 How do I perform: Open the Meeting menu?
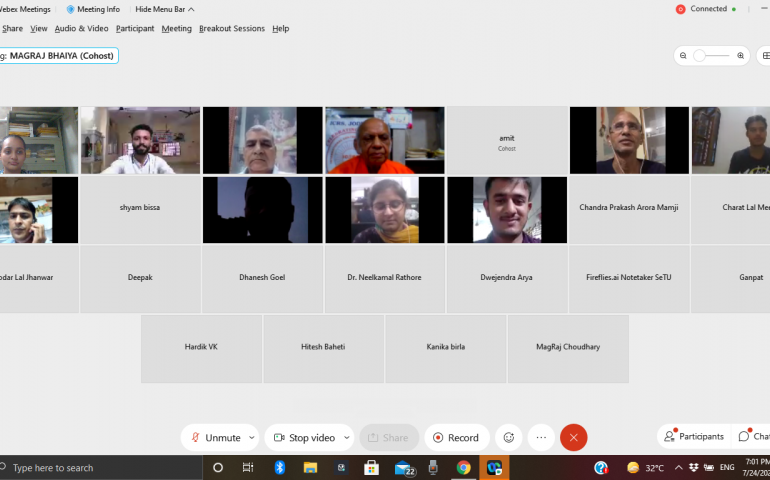click(177, 28)
